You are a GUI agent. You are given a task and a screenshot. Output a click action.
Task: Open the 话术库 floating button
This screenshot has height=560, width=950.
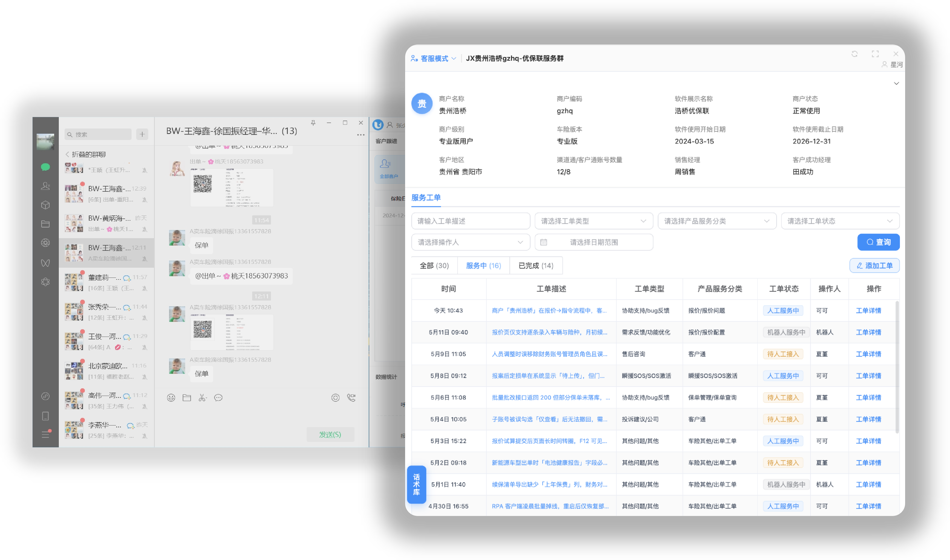416,485
